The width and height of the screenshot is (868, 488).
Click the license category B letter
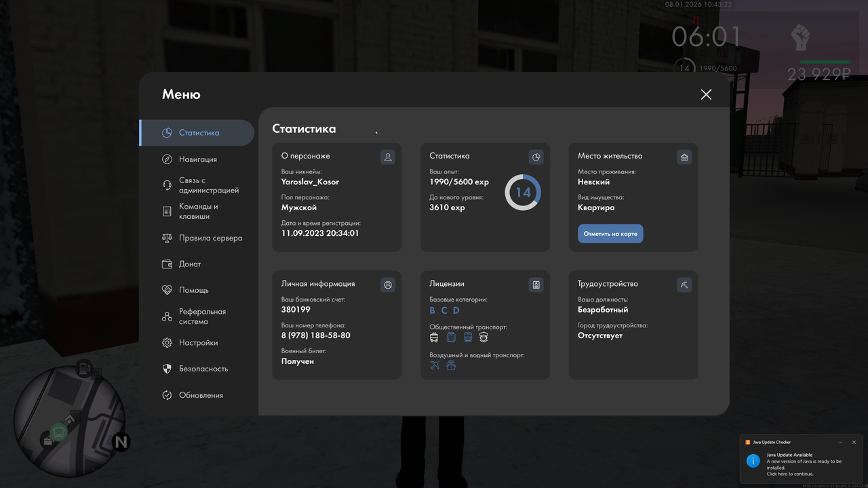pyautogui.click(x=433, y=310)
